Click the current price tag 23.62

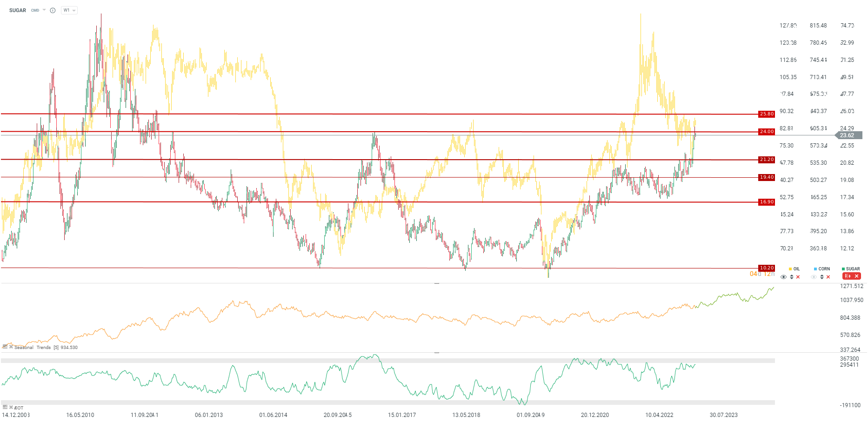click(849, 135)
